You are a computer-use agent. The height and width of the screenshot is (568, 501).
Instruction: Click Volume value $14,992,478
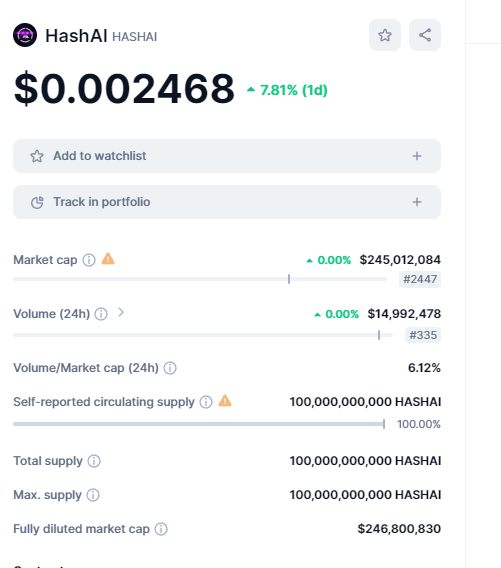pos(404,314)
